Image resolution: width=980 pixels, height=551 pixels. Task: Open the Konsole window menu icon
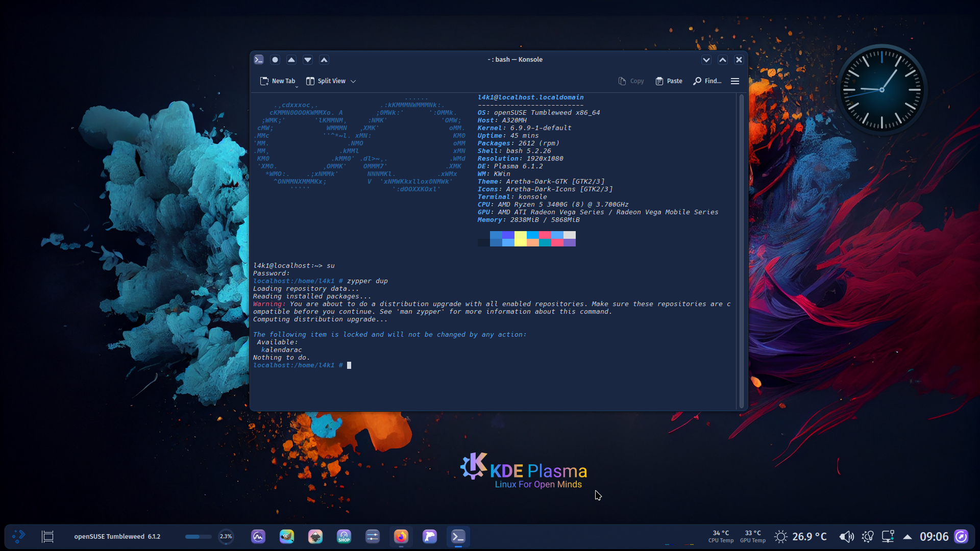(259, 60)
